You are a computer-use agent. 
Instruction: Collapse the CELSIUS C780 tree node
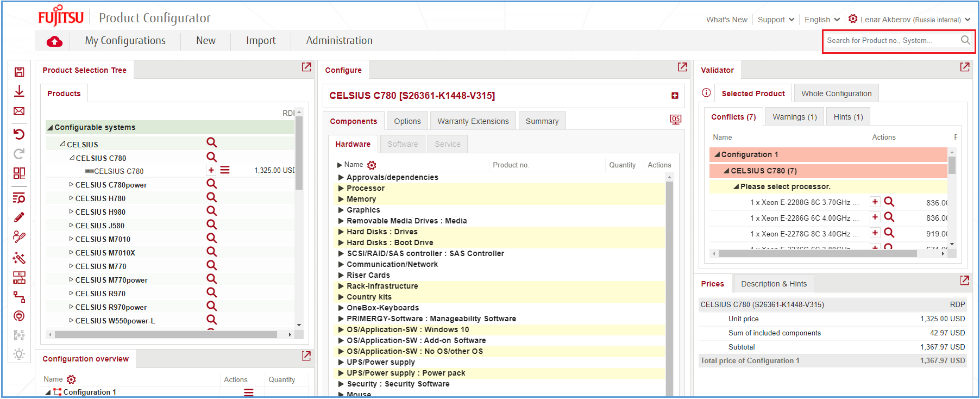click(72, 158)
